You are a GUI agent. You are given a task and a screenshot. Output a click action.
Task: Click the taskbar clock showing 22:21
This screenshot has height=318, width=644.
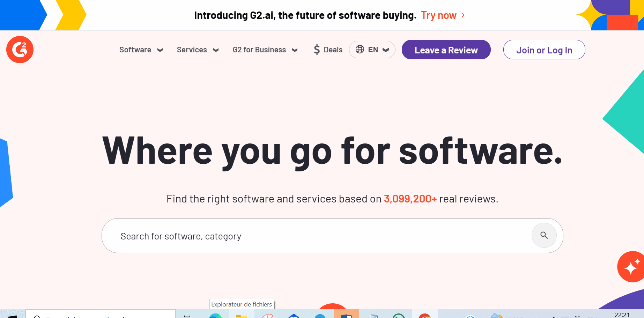pyautogui.click(x=622, y=315)
